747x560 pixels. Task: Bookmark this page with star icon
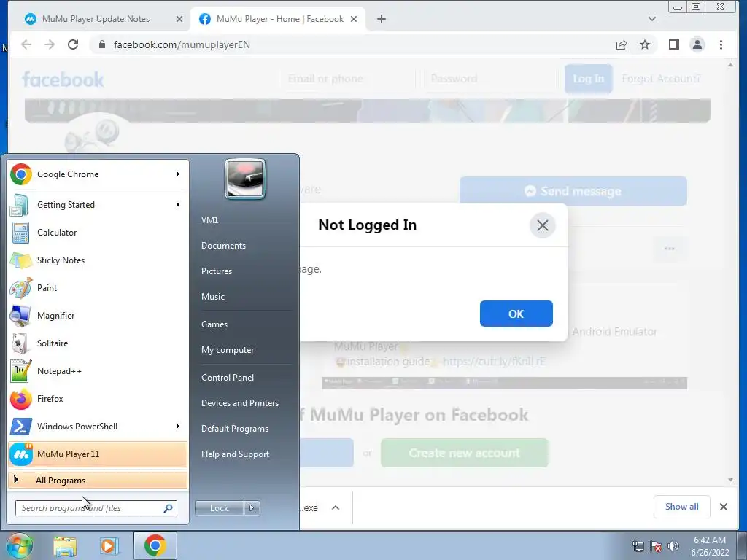[645, 44]
